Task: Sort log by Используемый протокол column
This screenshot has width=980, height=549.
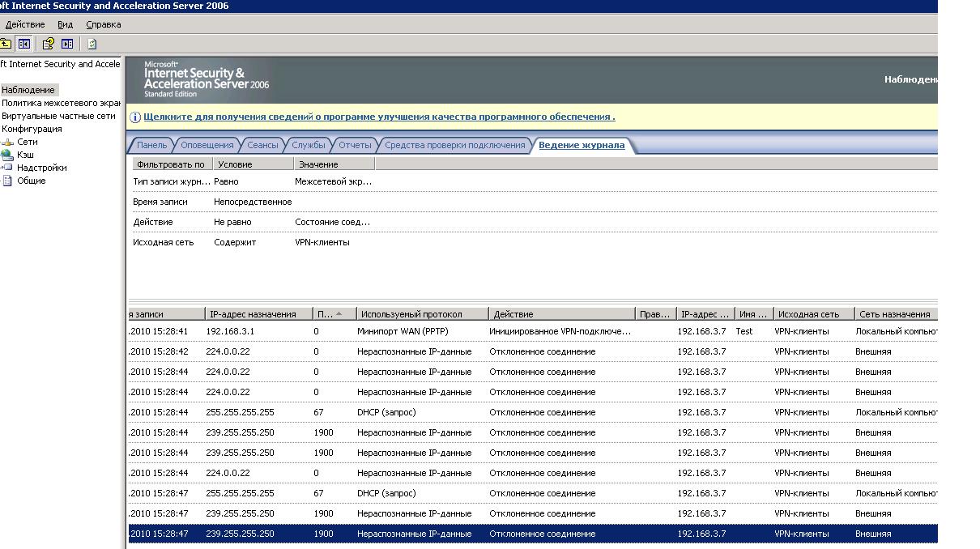Action: 422,314
